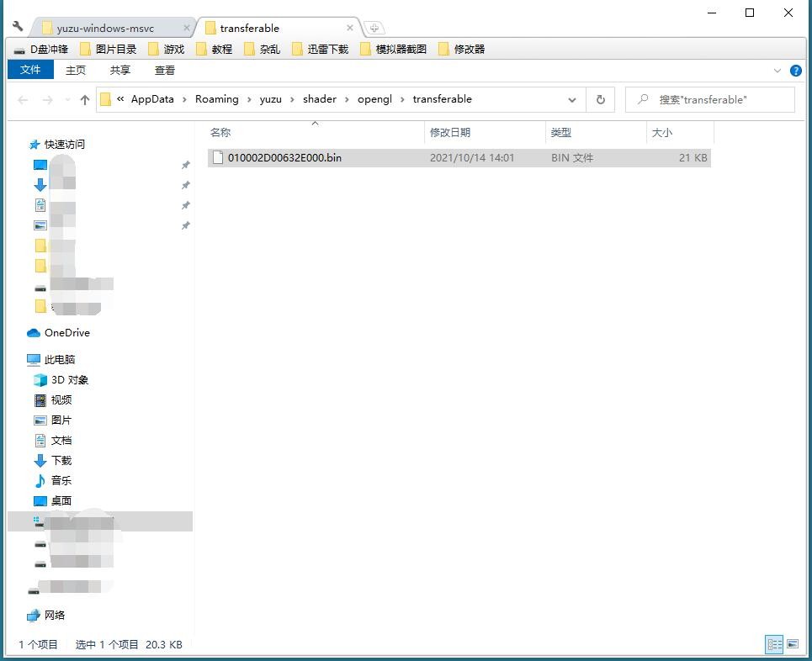Image resolution: width=812 pixels, height=661 pixels.
Task: Close the transferable tab
Action: (350, 28)
